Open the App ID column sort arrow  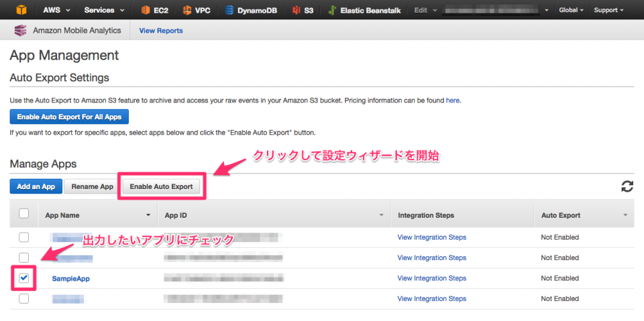[x=381, y=216]
